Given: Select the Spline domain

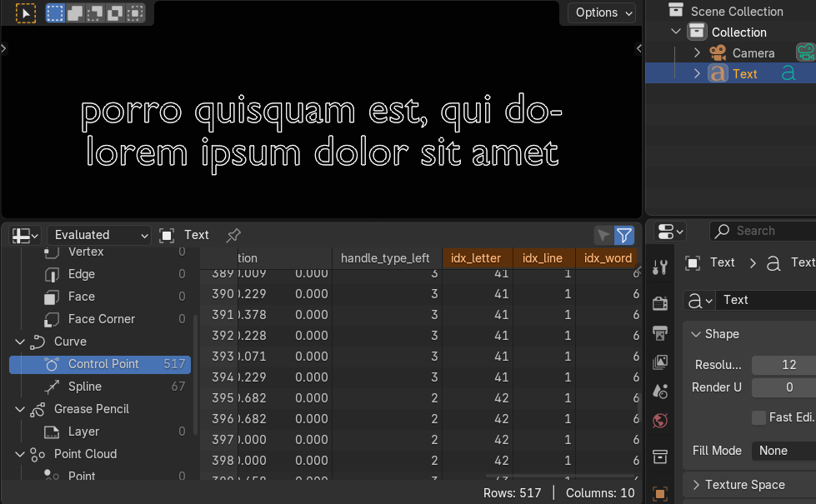Looking at the screenshot, I should click(101, 387).
